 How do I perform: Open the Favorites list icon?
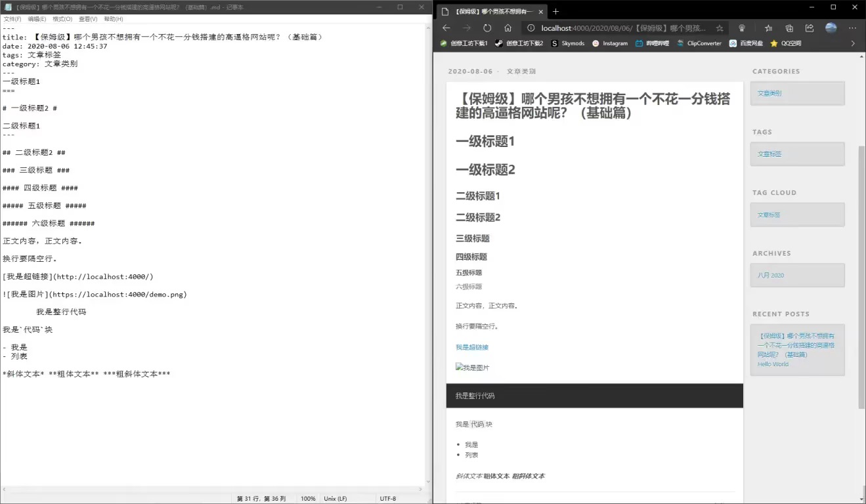769,28
